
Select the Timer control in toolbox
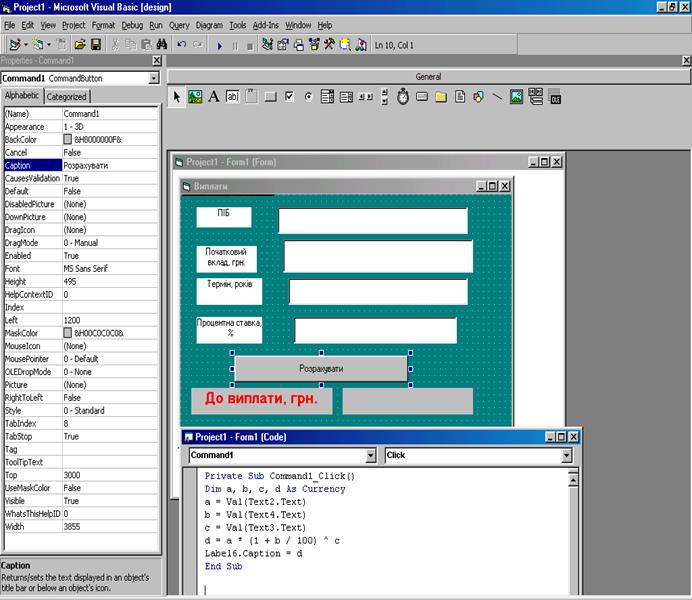(403, 97)
